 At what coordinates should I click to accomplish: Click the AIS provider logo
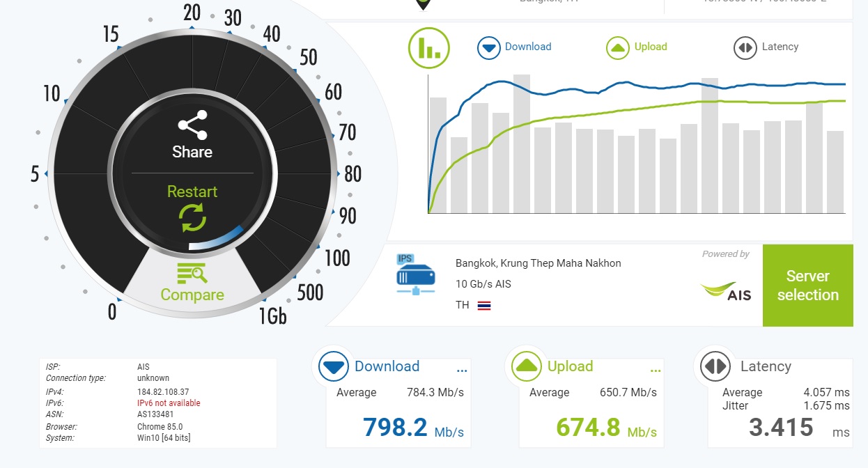[726, 292]
